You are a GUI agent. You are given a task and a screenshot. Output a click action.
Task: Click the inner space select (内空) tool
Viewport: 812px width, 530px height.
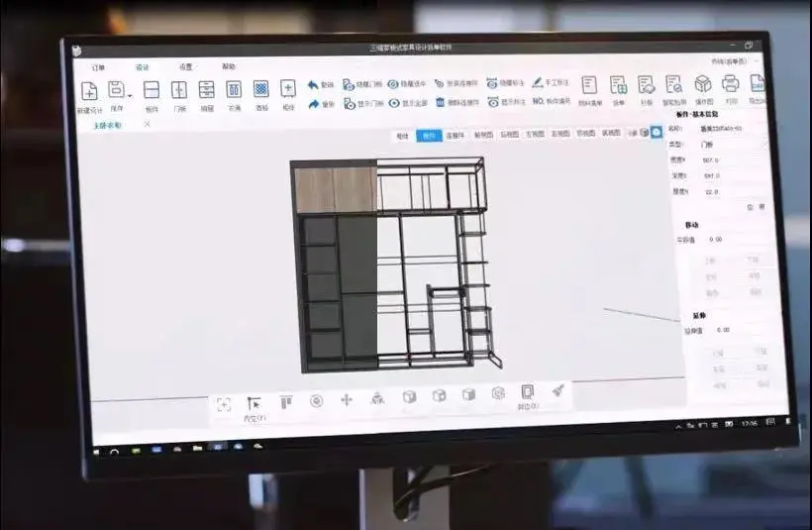(254, 408)
